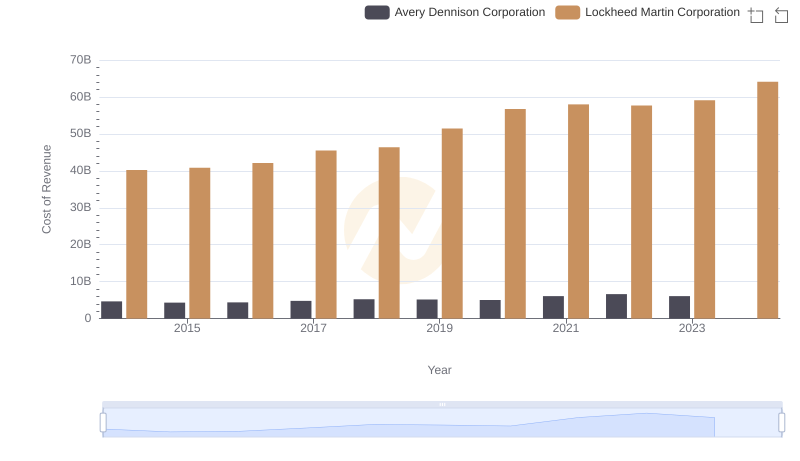Viewport: 800px width, 461px height.
Task: Click the 50B y-axis label
Action: (x=81, y=134)
